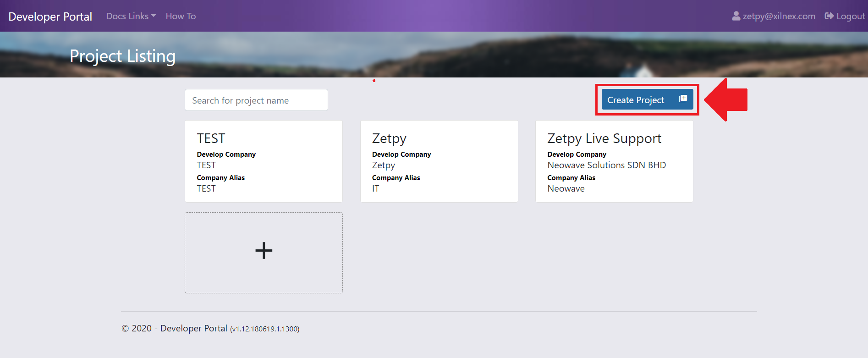Viewport: 868px width, 358px height.
Task: Click the IT company alias value
Action: click(x=375, y=188)
